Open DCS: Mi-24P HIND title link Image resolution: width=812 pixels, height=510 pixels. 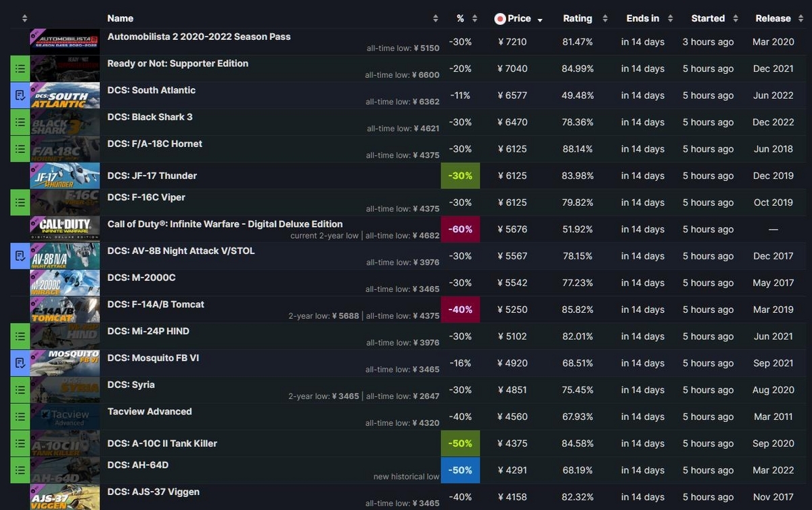tap(148, 331)
